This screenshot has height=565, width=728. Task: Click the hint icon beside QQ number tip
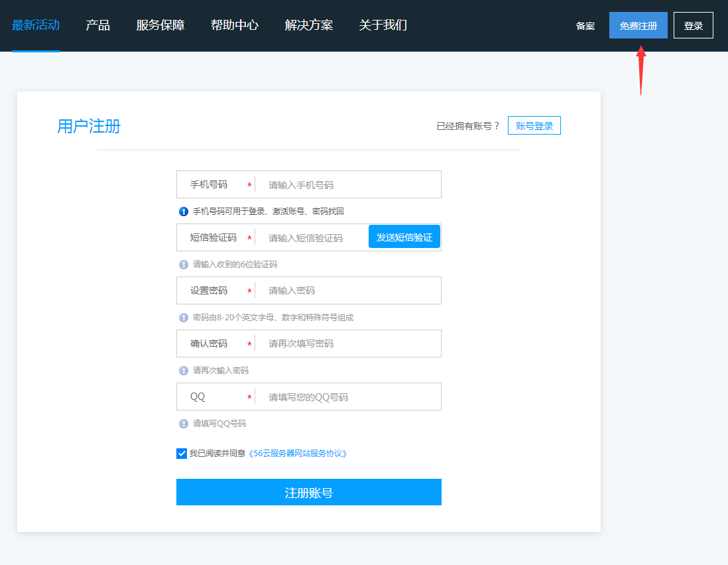(x=184, y=424)
